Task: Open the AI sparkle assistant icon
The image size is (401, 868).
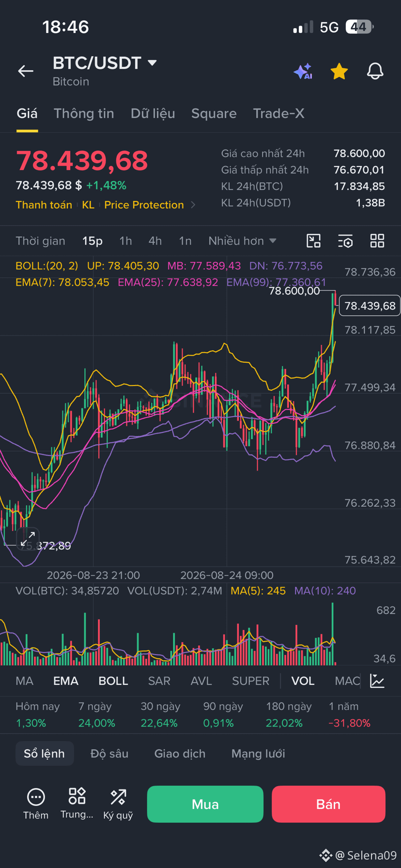Action: point(303,71)
